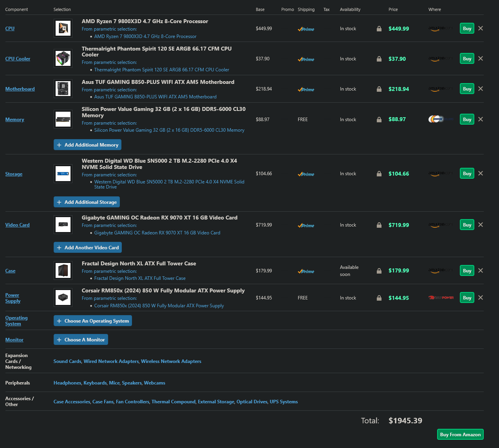Open the CPU component link

point(10,28)
